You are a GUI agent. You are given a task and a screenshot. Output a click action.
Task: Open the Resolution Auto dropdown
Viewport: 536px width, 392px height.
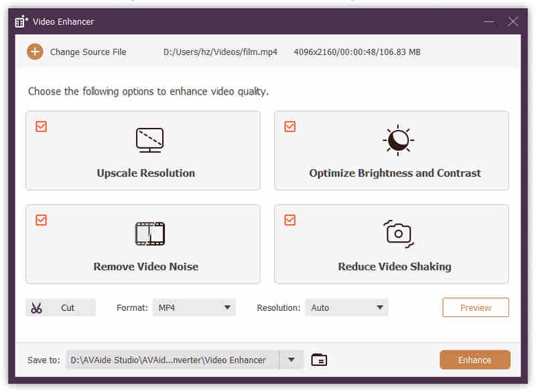pyautogui.click(x=346, y=308)
